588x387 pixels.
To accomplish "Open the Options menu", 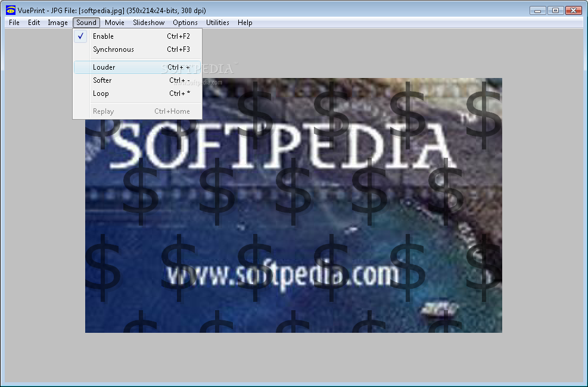I will click(x=185, y=23).
